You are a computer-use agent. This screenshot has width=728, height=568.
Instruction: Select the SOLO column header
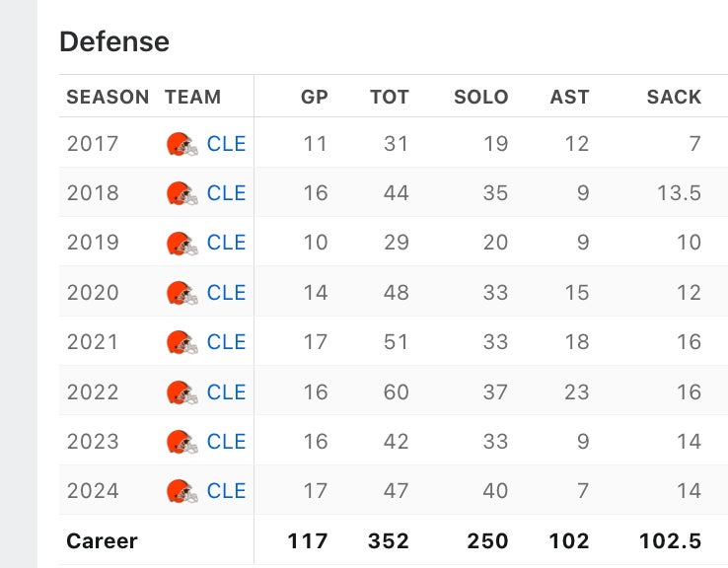coord(480,97)
